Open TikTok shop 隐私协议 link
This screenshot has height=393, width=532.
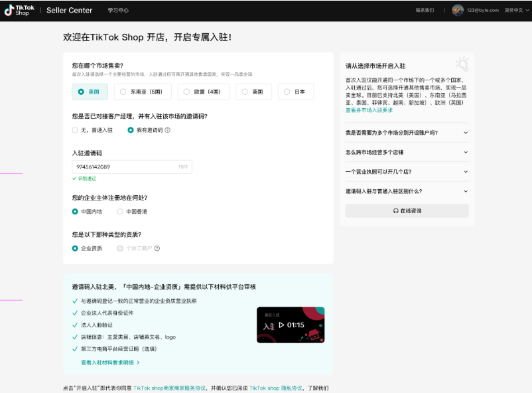(276, 388)
